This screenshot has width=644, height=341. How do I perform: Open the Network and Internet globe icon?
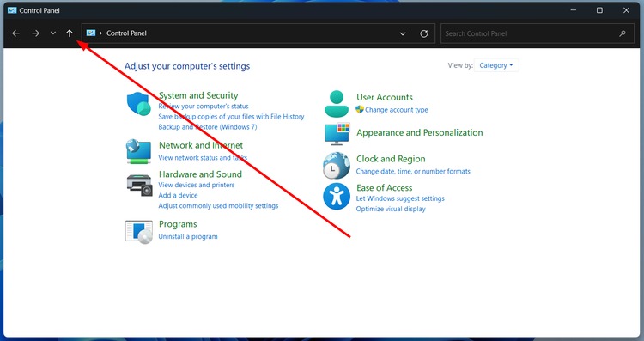(x=138, y=151)
